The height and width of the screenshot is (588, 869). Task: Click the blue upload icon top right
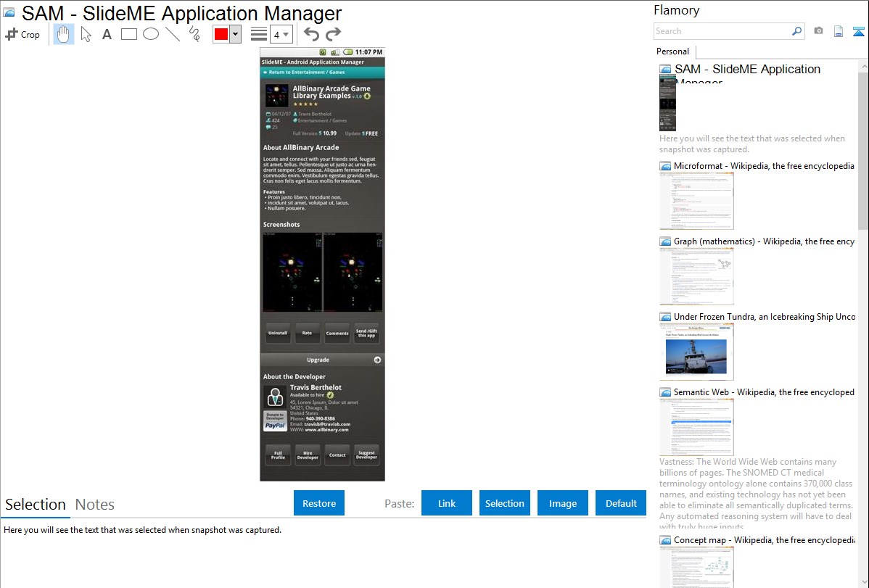coord(858,31)
